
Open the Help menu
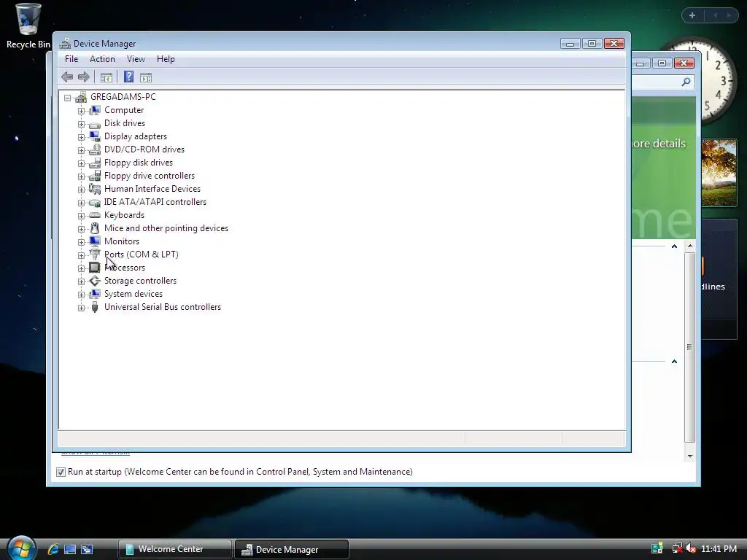166,59
